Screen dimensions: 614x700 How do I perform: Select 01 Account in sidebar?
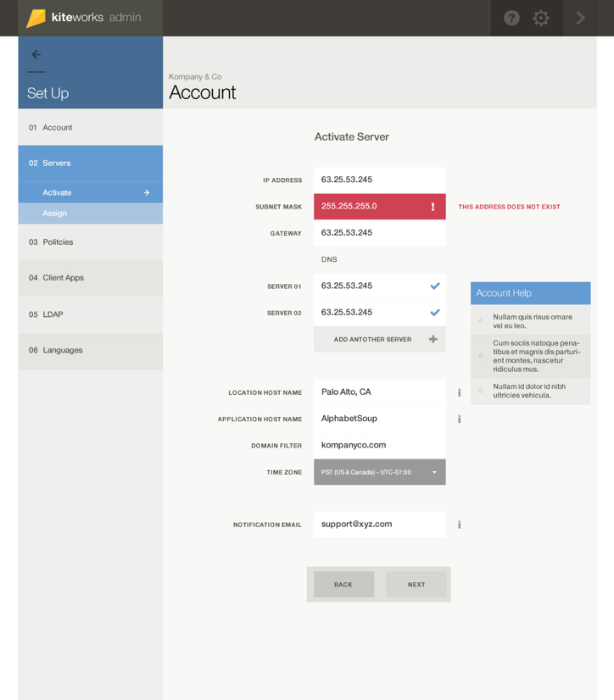[x=90, y=127]
